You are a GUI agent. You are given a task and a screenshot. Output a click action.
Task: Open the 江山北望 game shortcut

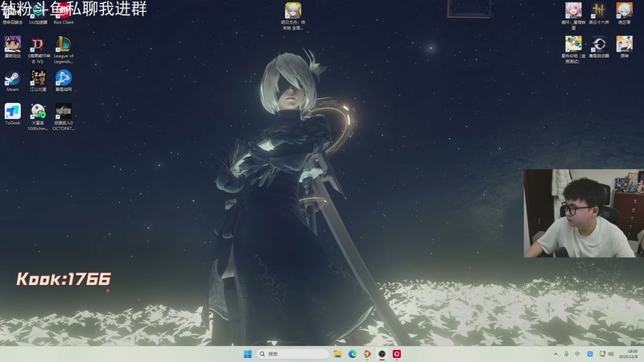(x=38, y=81)
